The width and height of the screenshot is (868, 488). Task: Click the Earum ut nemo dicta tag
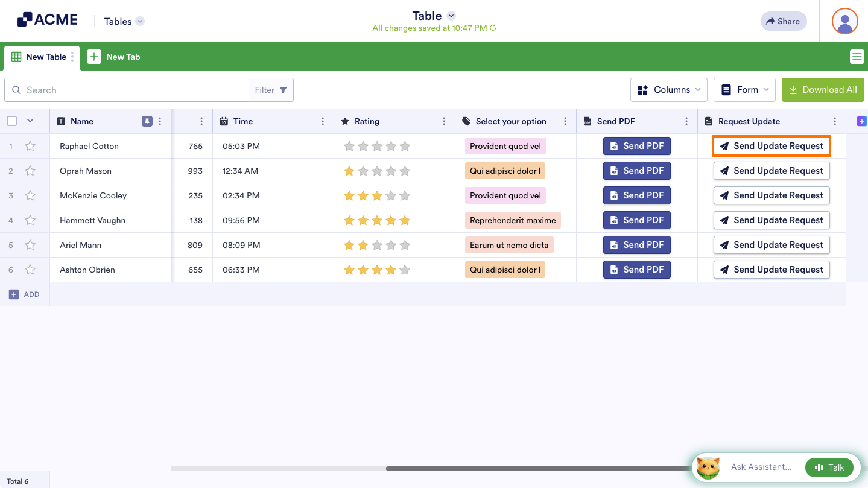[x=509, y=245]
